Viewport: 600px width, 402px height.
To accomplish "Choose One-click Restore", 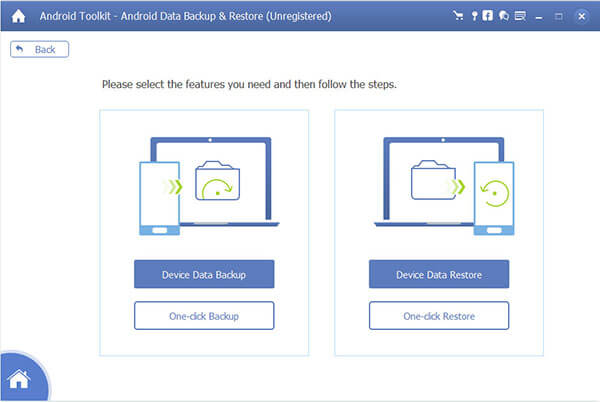I will [x=439, y=316].
